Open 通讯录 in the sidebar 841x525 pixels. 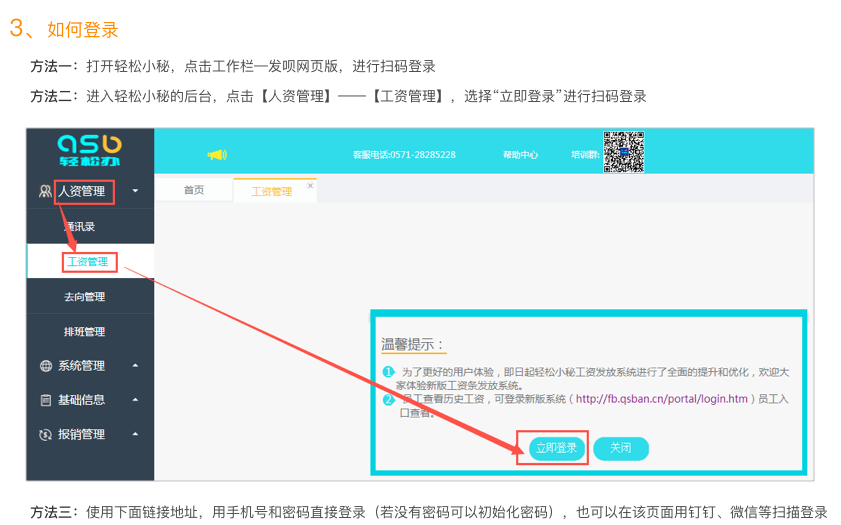coord(80,227)
